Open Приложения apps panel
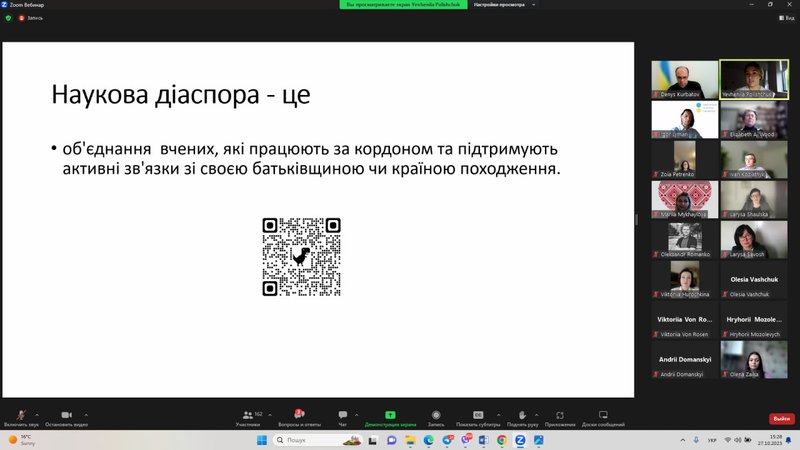Image resolution: width=800 pixels, height=450 pixels. [x=560, y=418]
